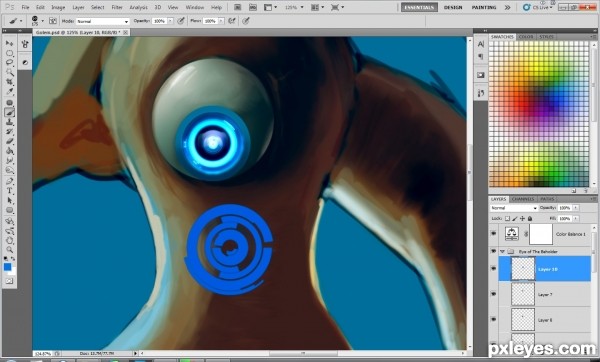
Task: Select the Spot Healing Brush tool
Action: click(10, 103)
